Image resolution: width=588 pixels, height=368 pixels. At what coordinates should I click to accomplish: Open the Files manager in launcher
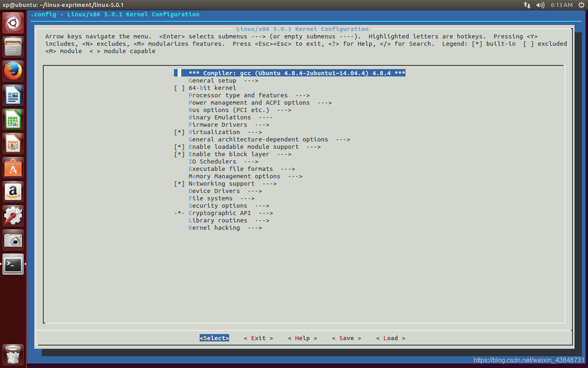click(x=13, y=47)
